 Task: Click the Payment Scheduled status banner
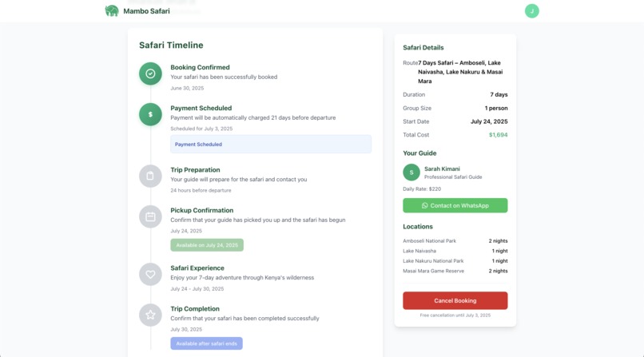tap(271, 144)
